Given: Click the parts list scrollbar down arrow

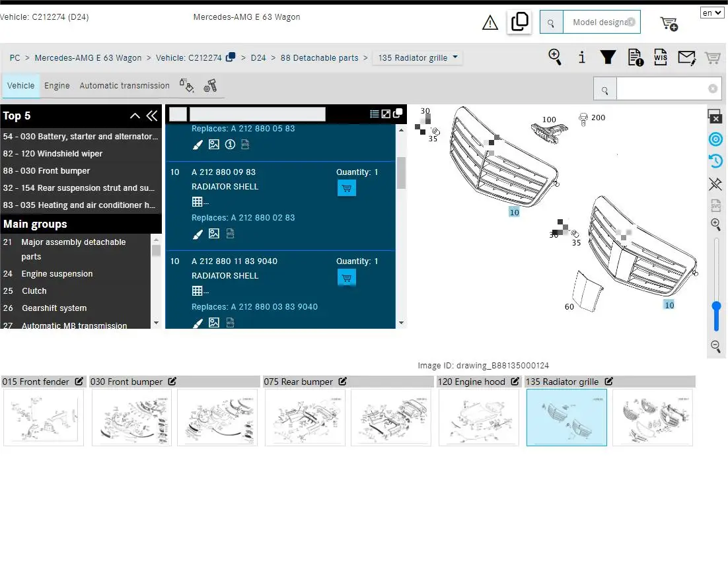Looking at the screenshot, I should pyautogui.click(x=401, y=323).
